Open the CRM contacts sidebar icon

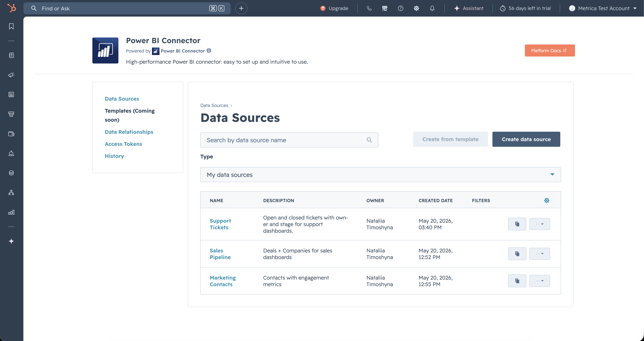(11, 55)
